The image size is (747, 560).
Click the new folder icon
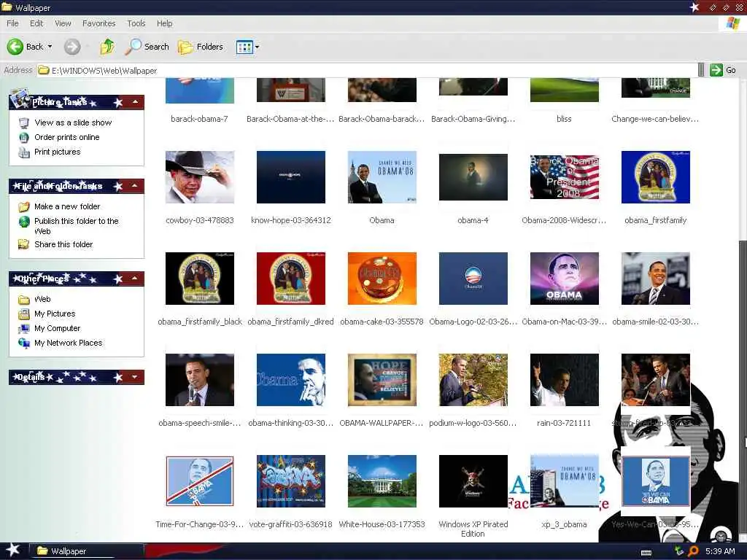point(24,206)
